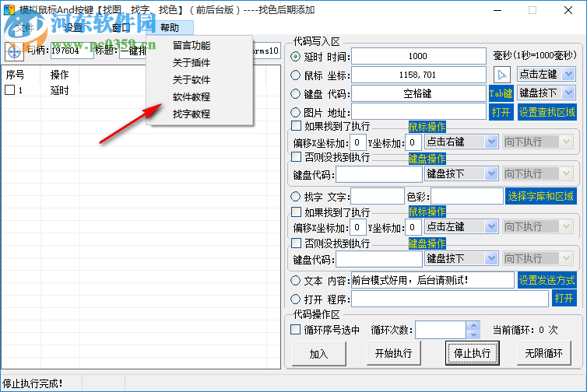Click the 开始执行 button
Screen dimensions: 587x392
click(393, 353)
